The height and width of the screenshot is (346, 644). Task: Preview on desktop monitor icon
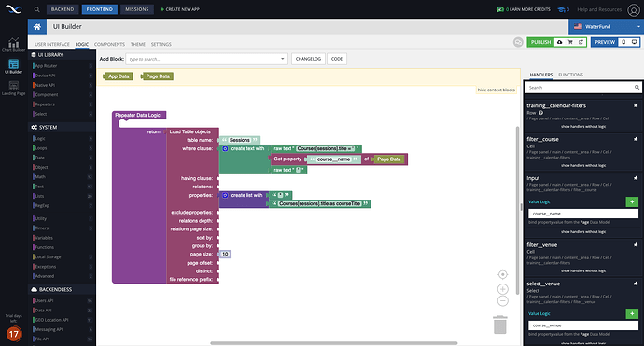(634, 42)
